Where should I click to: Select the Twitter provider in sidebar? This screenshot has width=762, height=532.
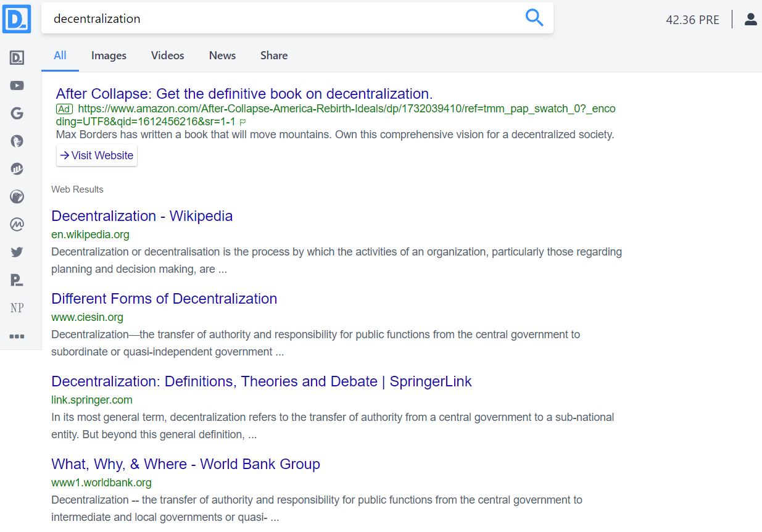click(17, 252)
